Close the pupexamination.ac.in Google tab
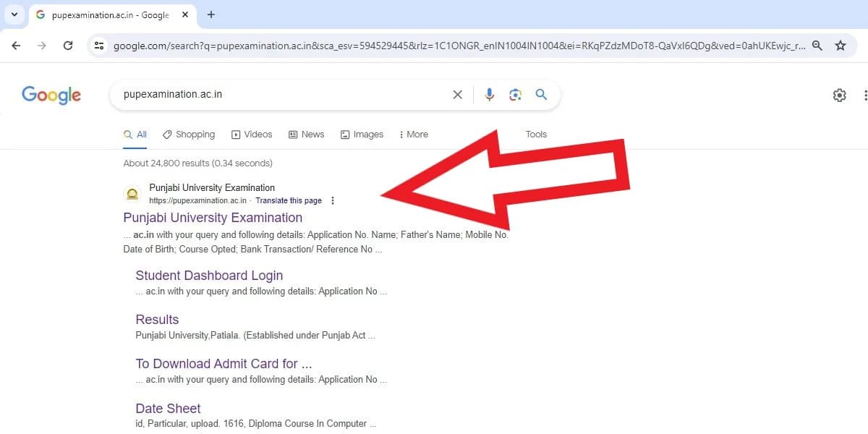 click(x=184, y=14)
